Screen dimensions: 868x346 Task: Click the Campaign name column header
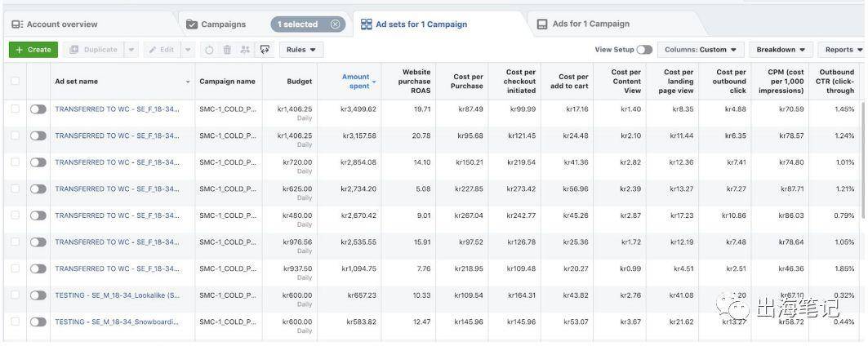(x=228, y=82)
